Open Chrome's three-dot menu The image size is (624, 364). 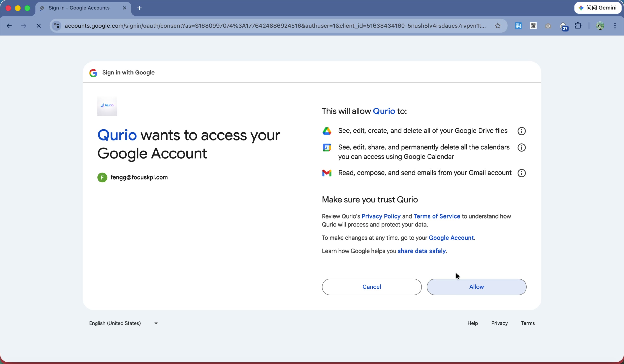coord(615,26)
